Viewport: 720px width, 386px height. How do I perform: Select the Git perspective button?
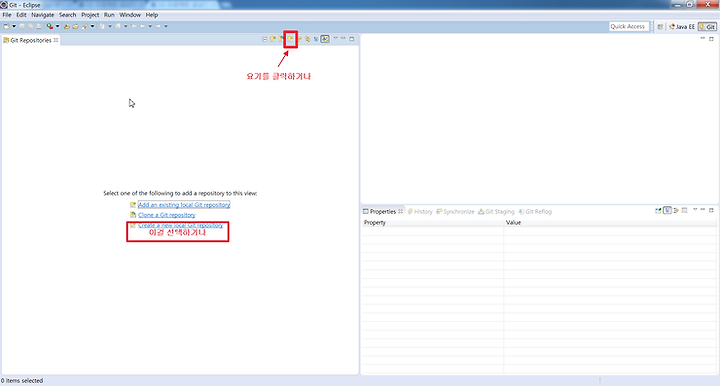point(707,27)
